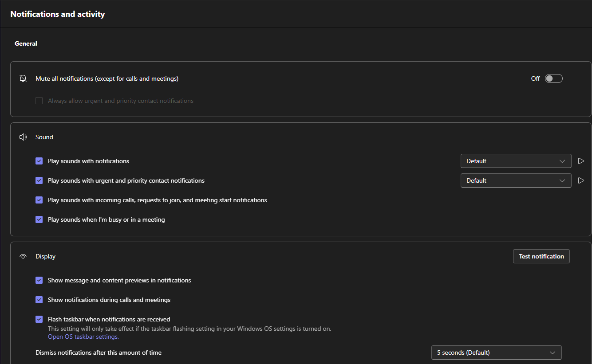Click the taskbar flashing setting description text
592x364 pixels.
point(189,329)
